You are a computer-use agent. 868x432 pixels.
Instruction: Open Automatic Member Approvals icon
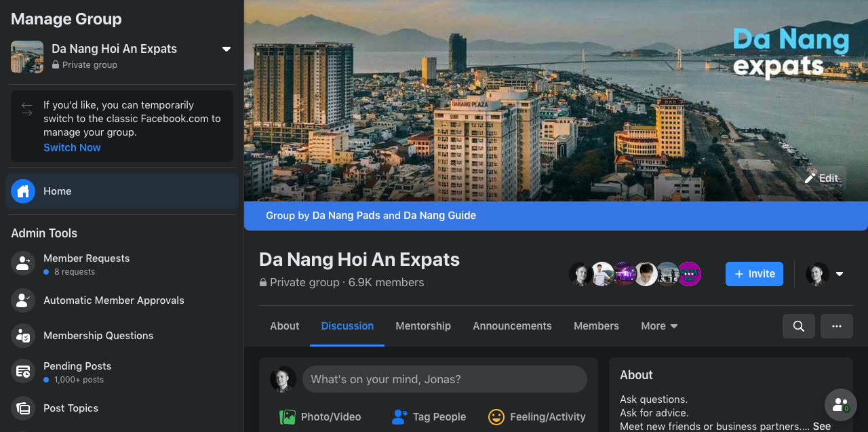[x=23, y=300]
